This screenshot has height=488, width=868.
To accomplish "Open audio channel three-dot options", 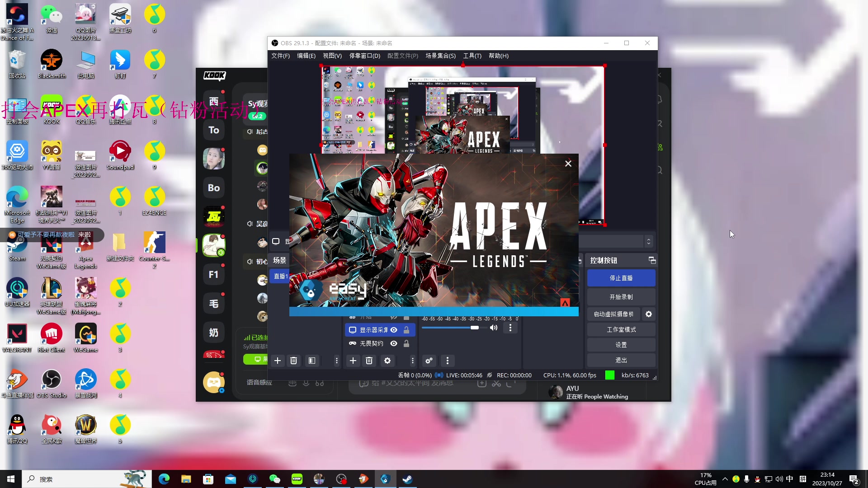I will (510, 328).
